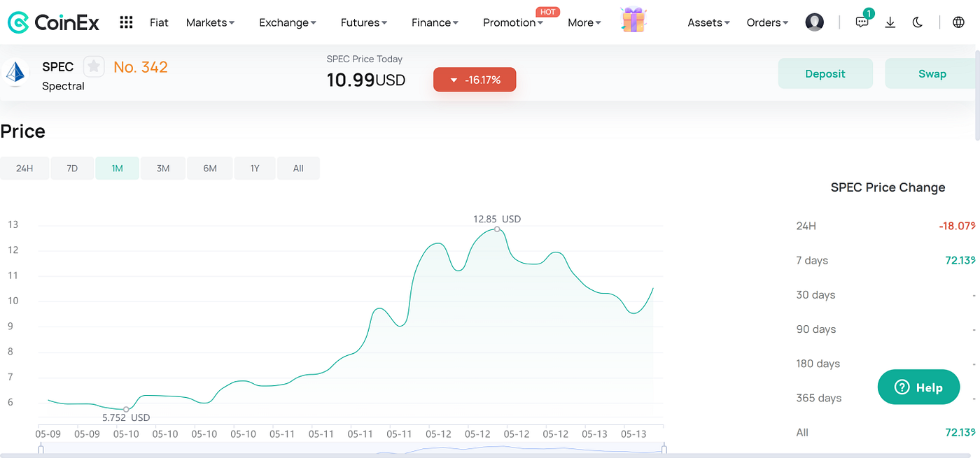The height and width of the screenshot is (458, 980).
Task: Click the Deposit button
Action: [825, 73]
